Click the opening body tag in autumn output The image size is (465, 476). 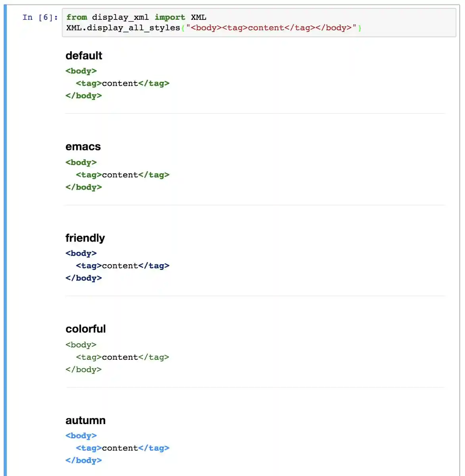tap(81, 436)
